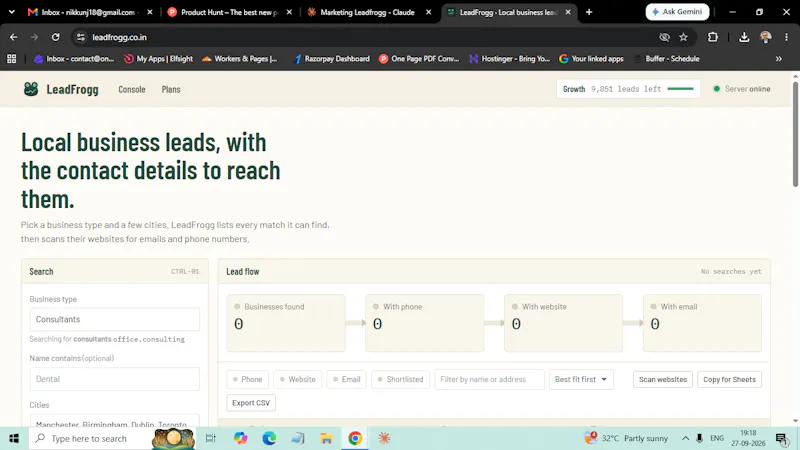Click leads left green progress bar
This screenshot has height=450, width=800.
click(681, 89)
